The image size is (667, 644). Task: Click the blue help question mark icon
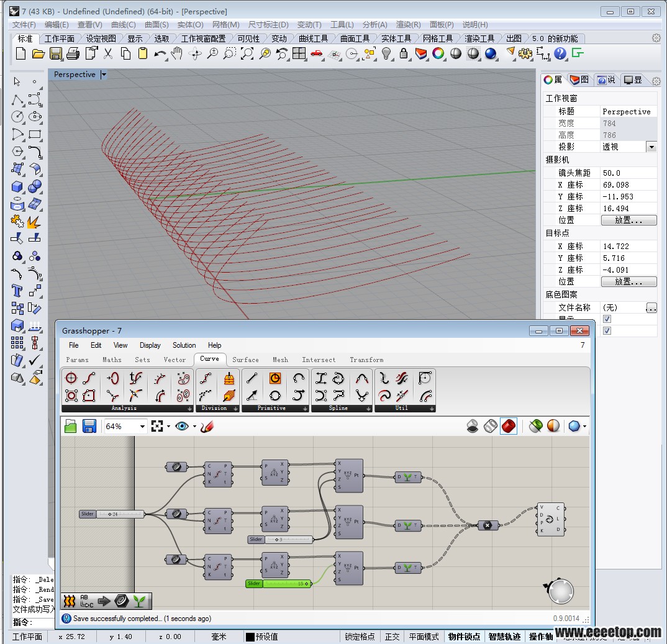tap(560, 54)
